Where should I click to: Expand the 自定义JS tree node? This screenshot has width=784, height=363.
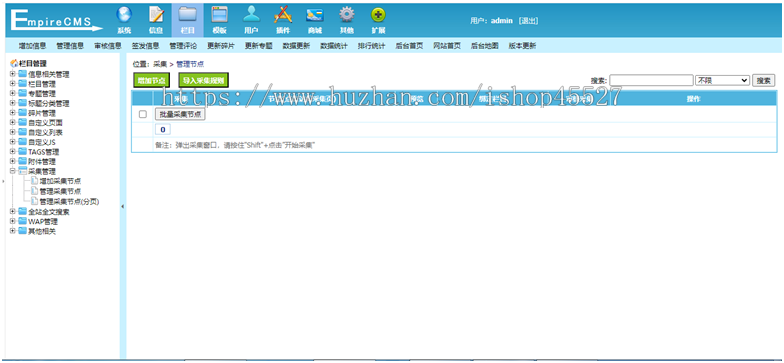(13, 142)
